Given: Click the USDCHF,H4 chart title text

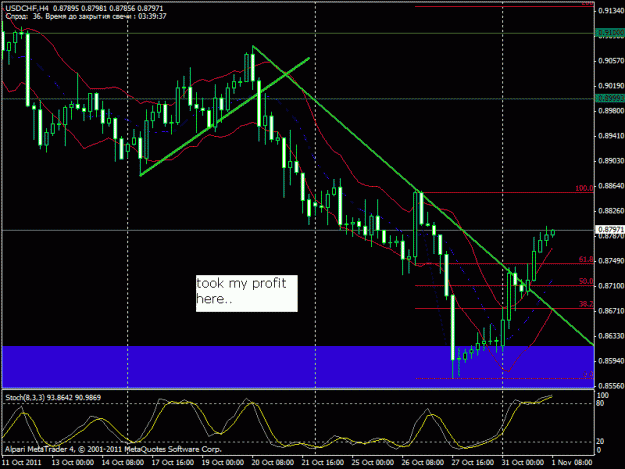Looking at the screenshot, I should point(85,8).
